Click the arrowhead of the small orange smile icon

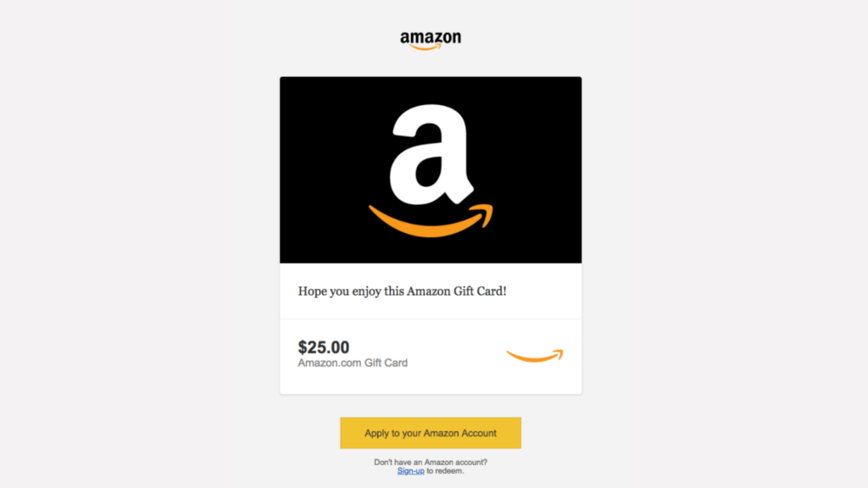[x=558, y=353]
